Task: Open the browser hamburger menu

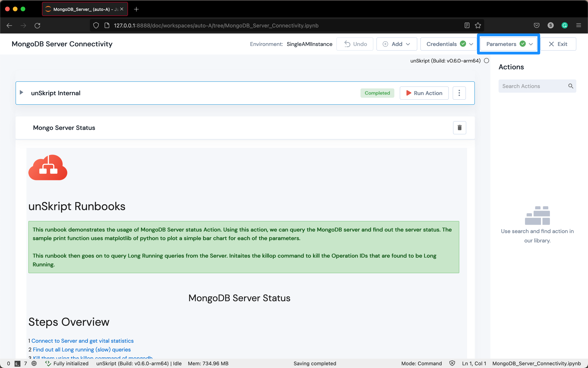Action: click(x=578, y=26)
